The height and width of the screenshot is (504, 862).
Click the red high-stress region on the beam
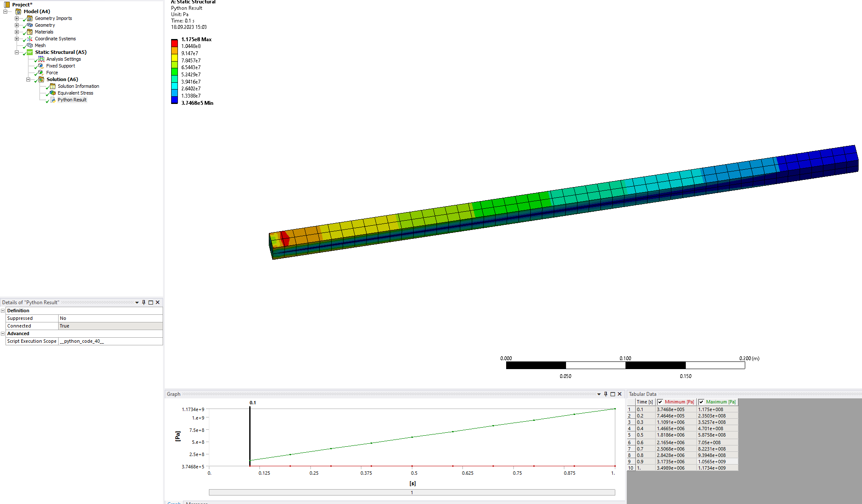(x=285, y=238)
